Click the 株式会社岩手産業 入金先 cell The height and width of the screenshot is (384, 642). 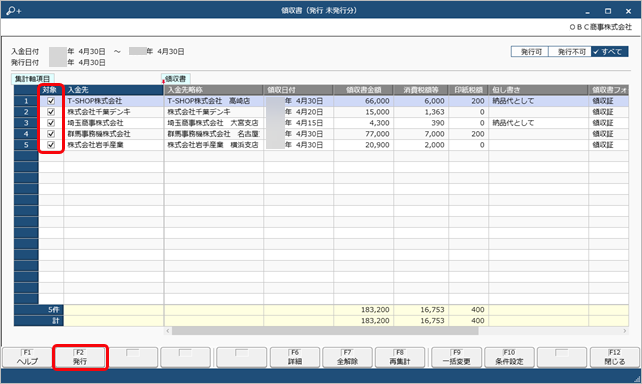coord(113,145)
